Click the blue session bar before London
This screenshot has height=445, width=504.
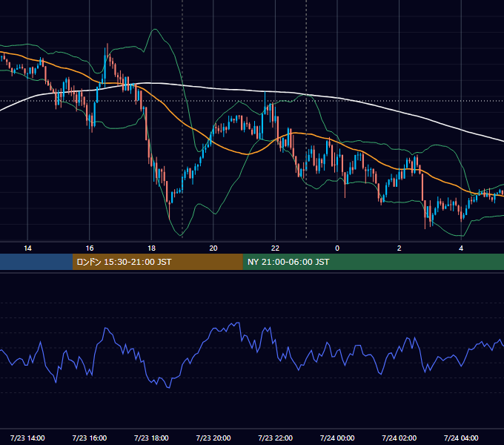point(36,262)
